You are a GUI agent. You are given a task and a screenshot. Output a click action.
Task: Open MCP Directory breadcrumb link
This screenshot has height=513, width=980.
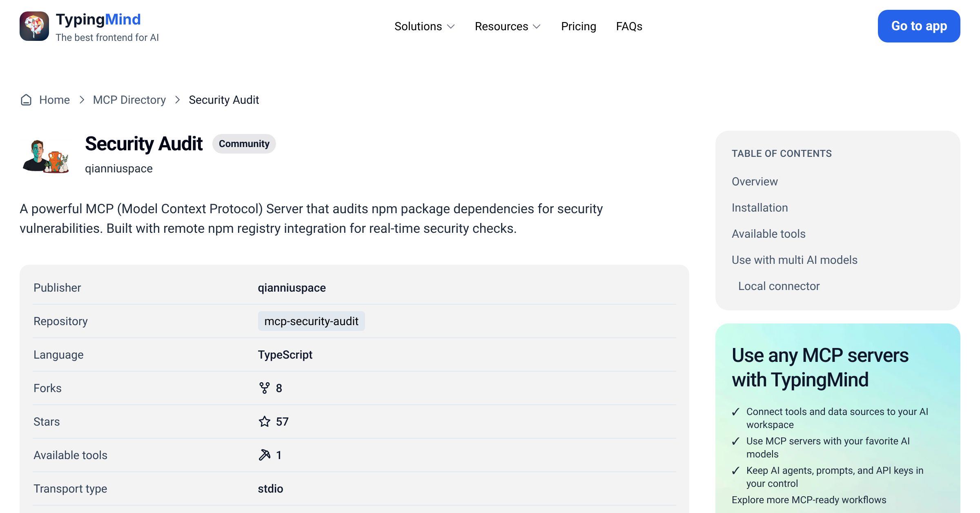129,100
